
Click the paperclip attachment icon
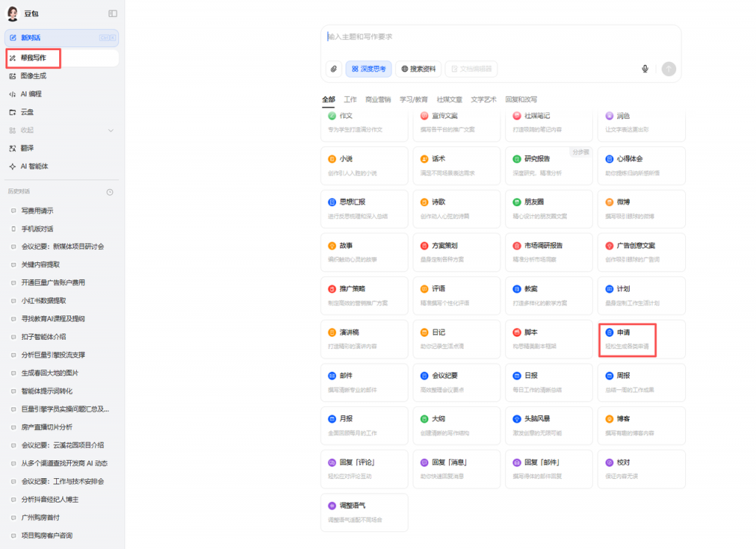pos(334,69)
